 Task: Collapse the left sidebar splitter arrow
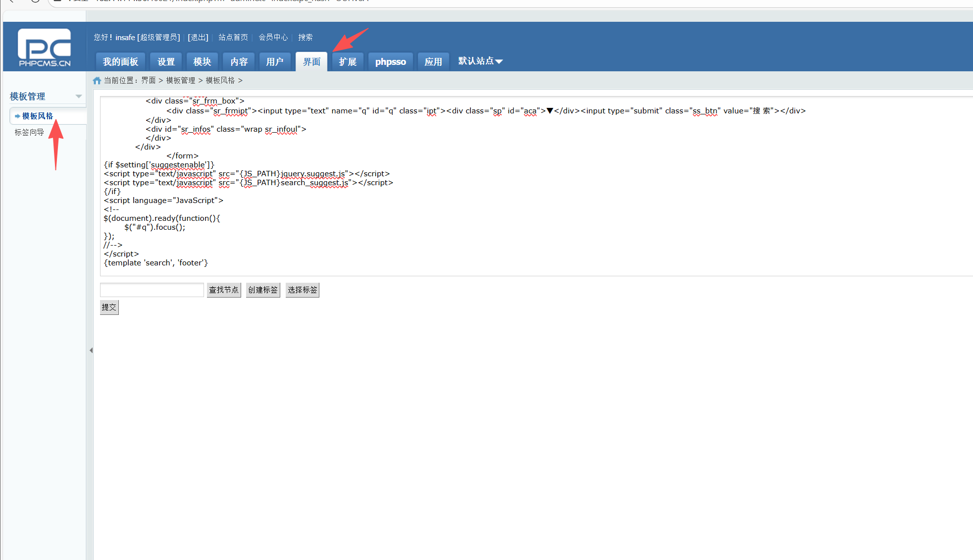[91, 350]
